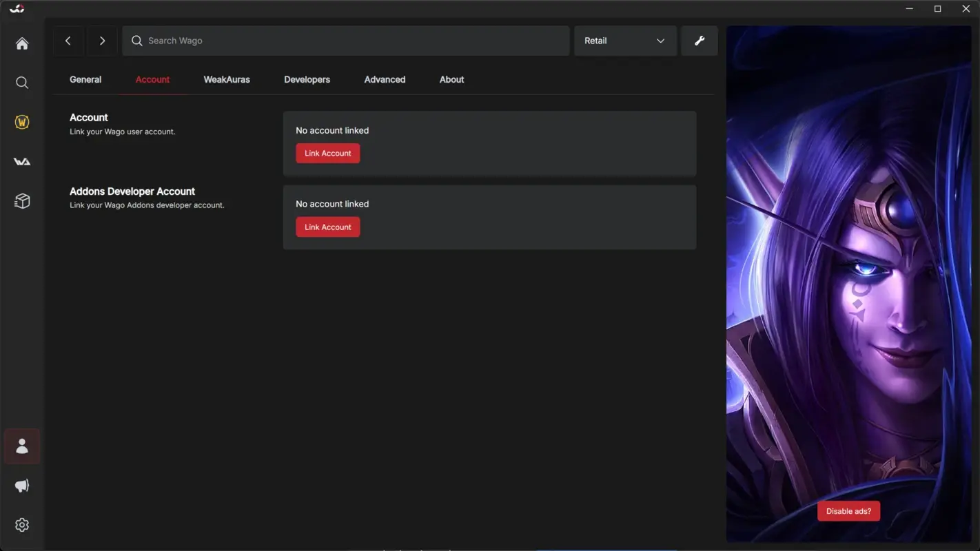Open the Developers tab
Screen dimensions: 980x551
pos(307,79)
